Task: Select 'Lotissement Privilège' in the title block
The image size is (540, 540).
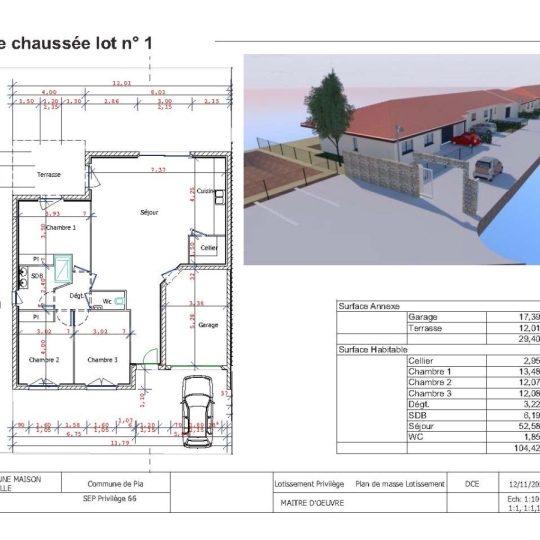Action: 309,484
